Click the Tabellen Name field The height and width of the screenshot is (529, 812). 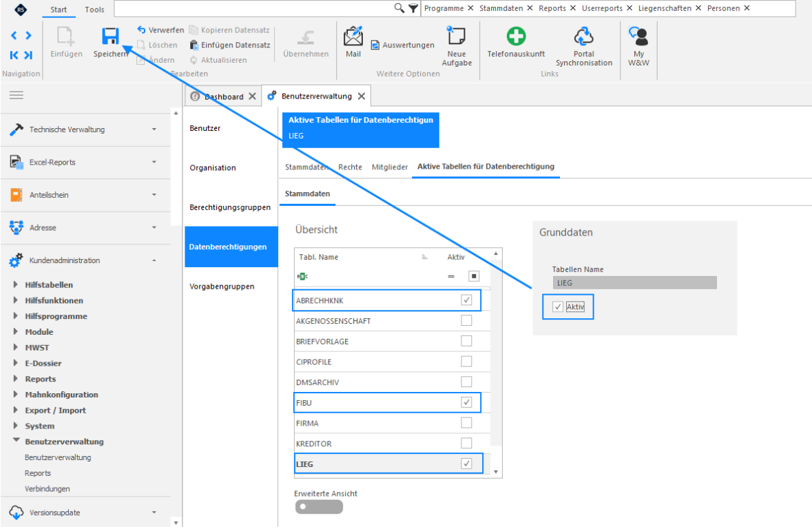pyautogui.click(x=634, y=283)
